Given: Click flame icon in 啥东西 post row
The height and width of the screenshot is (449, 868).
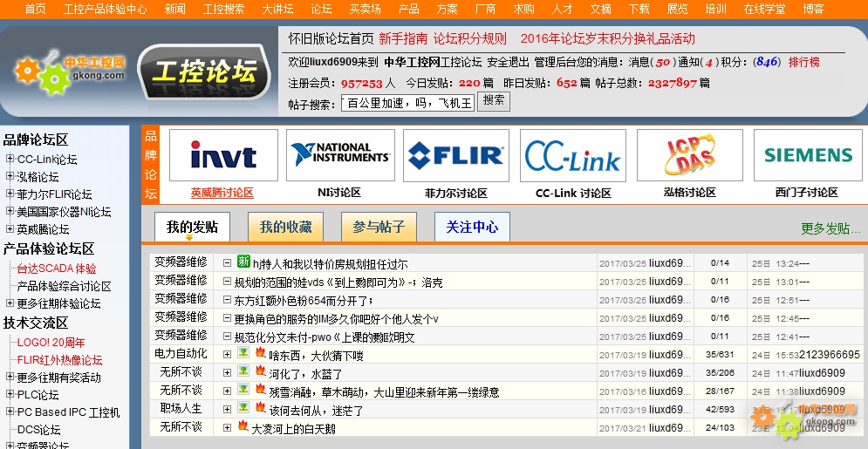Looking at the screenshot, I should click(261, 352).
